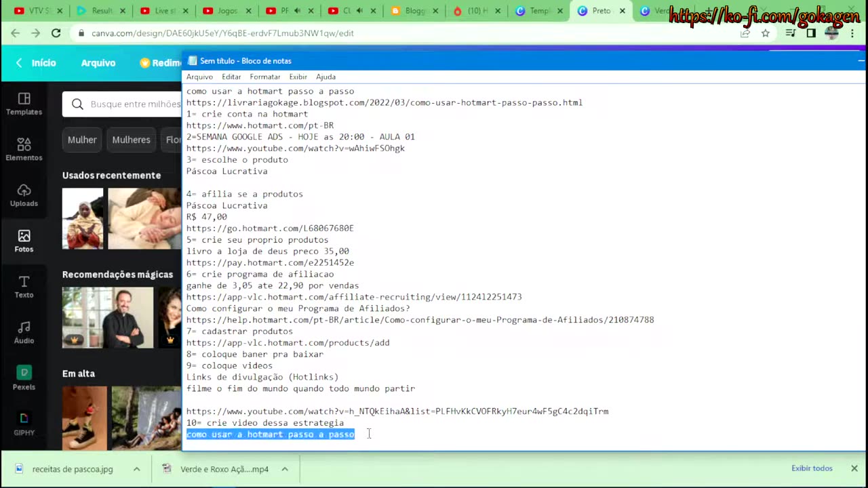Select the recently used photo of woman in hijab
Image resolution: width=868 pixels, height=488 pixels.
(x=83, y=218)
